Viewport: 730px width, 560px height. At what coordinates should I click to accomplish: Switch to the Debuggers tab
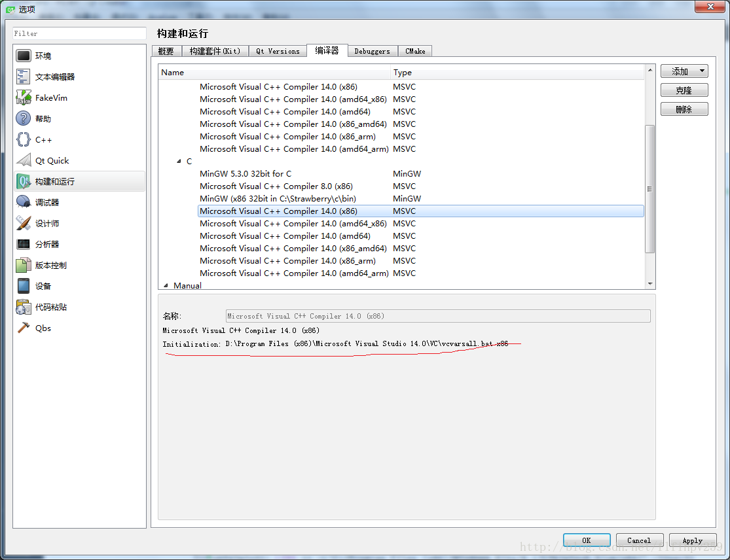372,51
